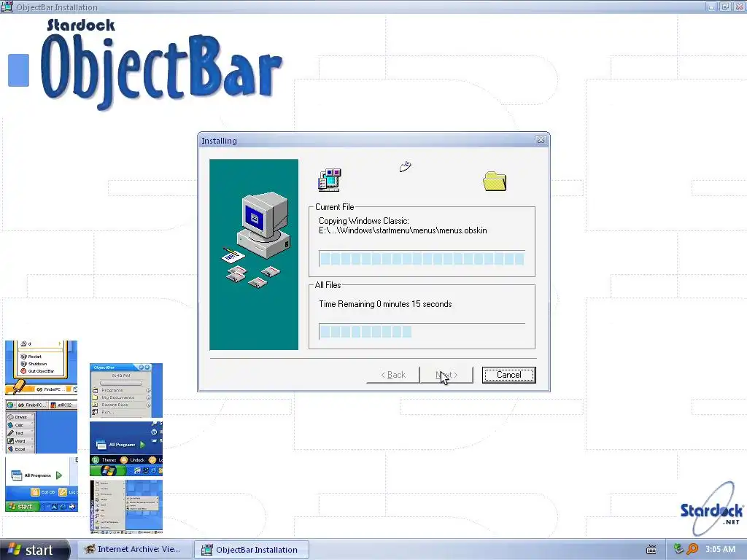
Task: Switch to Internet Archive taskbar window
Action: pos(134,549)
